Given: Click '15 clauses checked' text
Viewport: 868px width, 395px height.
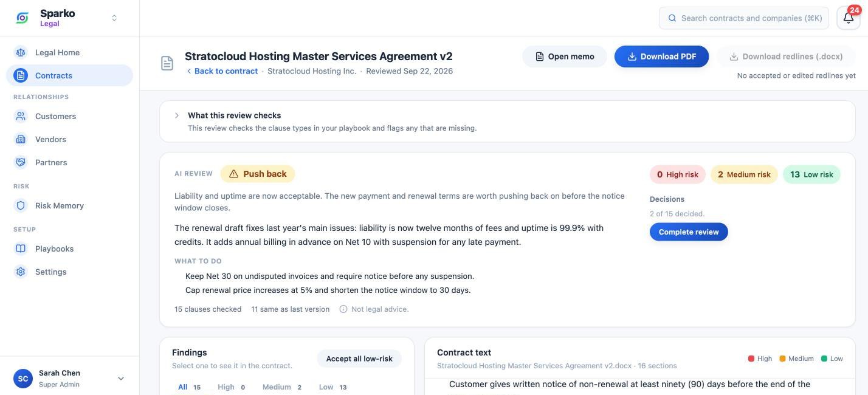Looking at the screenshot, I should (x=208, y=309).
